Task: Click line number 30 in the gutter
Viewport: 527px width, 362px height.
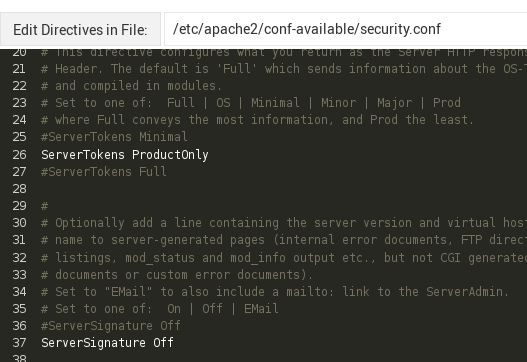Action: pyautogui.click(x=19, y=223)
